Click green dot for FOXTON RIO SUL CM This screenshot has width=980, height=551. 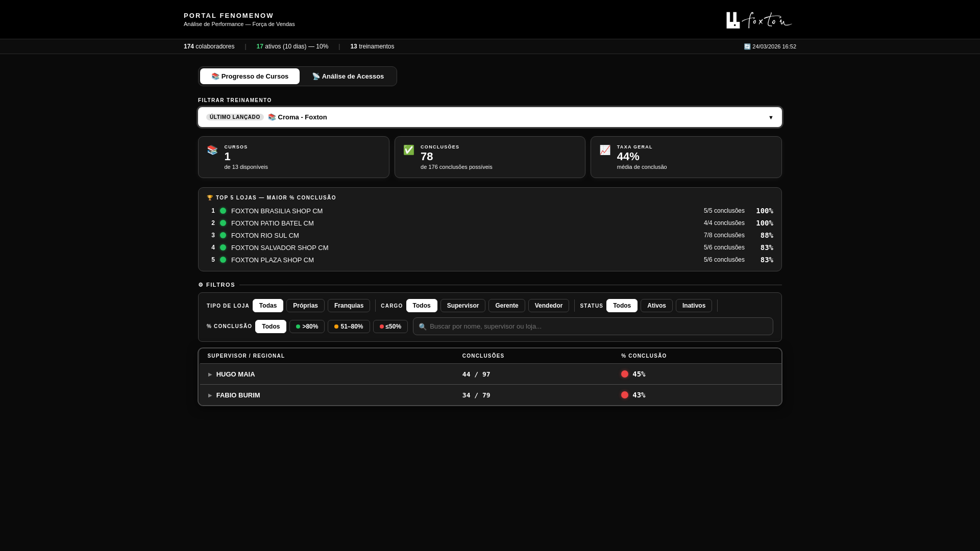(223, 235)
